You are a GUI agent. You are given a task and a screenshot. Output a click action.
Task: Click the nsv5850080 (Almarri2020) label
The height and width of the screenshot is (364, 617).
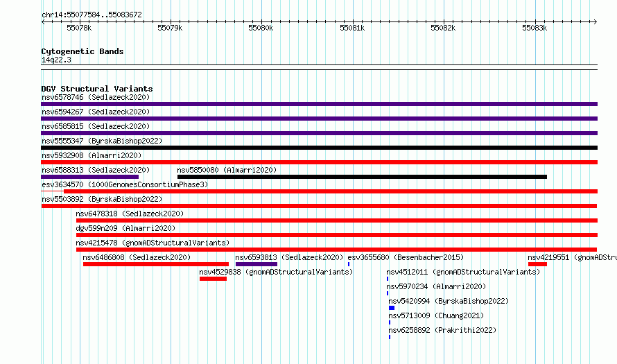pos(227,170)
